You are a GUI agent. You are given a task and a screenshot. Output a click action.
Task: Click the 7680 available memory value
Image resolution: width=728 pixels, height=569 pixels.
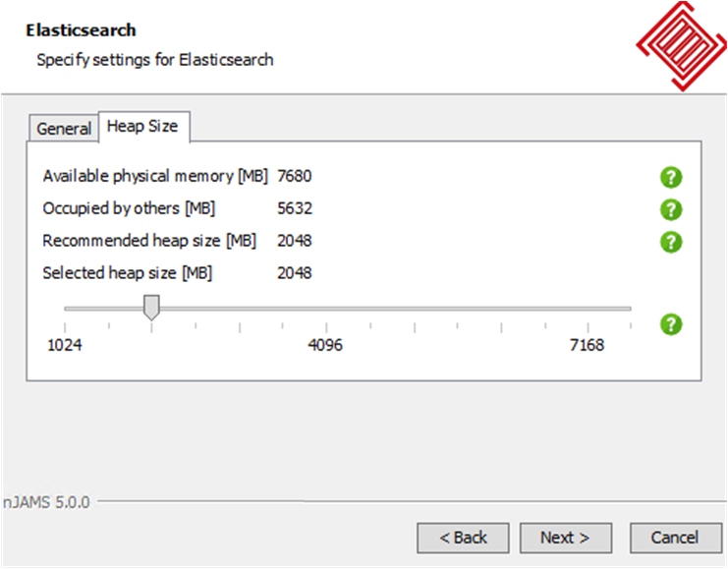tap(295, 176)
